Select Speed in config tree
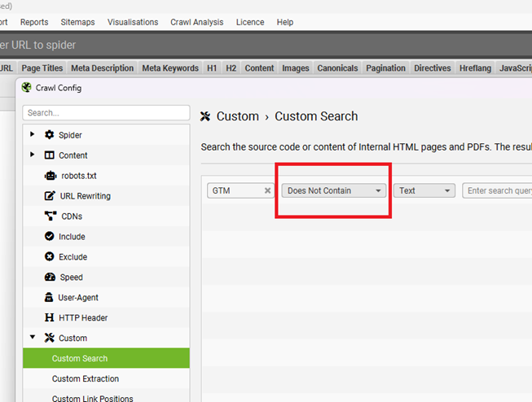The image size is (532, 402). pos(106,277)
